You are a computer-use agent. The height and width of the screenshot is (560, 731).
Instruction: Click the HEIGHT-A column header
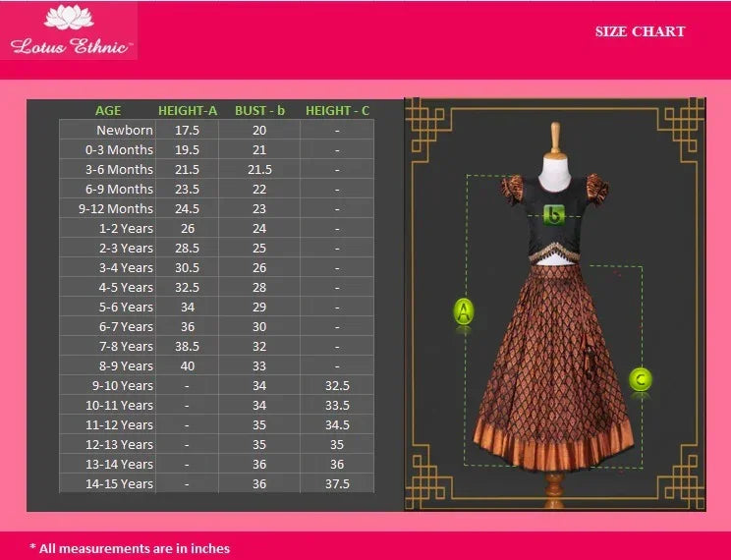pyautogui.click(x=187, y=111)
